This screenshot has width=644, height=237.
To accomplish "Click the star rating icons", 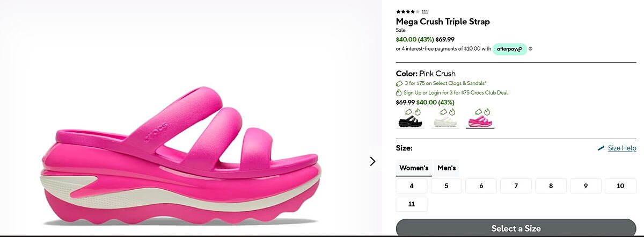I will tap(408, 11).
